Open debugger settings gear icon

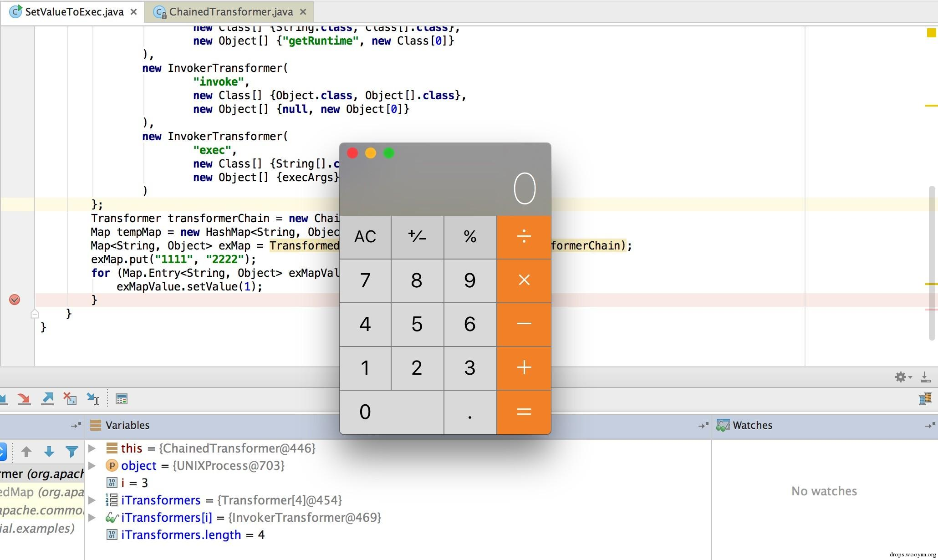coord(901,377)
